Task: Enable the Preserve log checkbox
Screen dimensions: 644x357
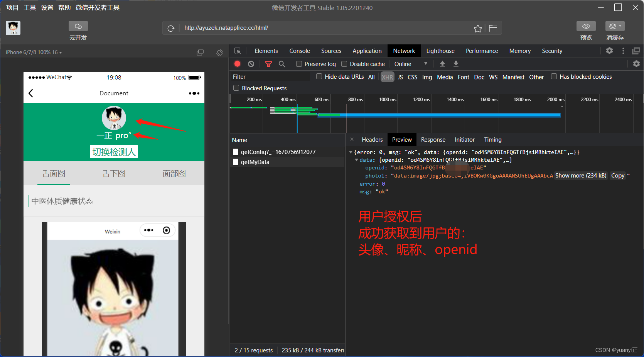Action: click(299, 64)
